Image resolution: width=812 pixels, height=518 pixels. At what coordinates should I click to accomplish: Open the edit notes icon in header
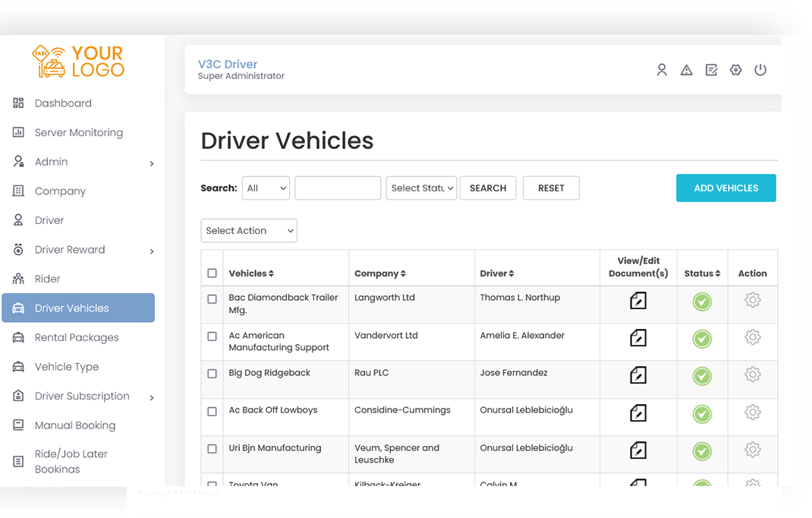point(711,70)
